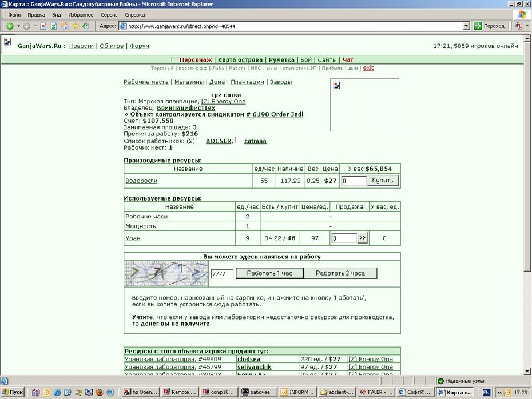The width and height of the screenshot is (532, 399).
Task: Click the EN language indicator
Action: click(486, 393)
